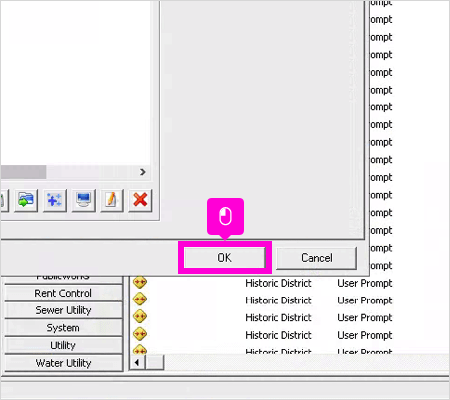The image size is (450, 400).
Task: Select the third Historic District User Prompt row
Action: tap(263, 317)
